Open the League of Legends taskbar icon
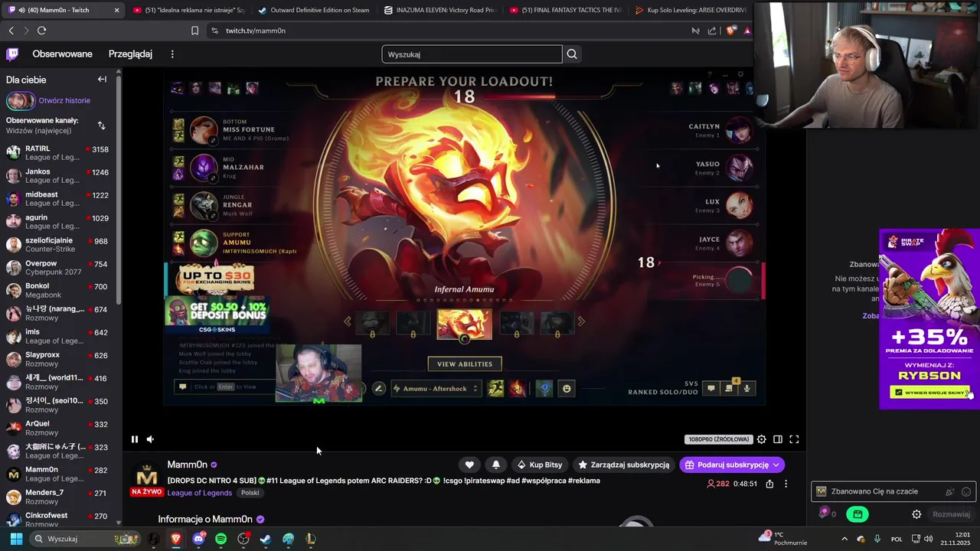This screenshot has width=980, height=551. click(x=310, y=539)
